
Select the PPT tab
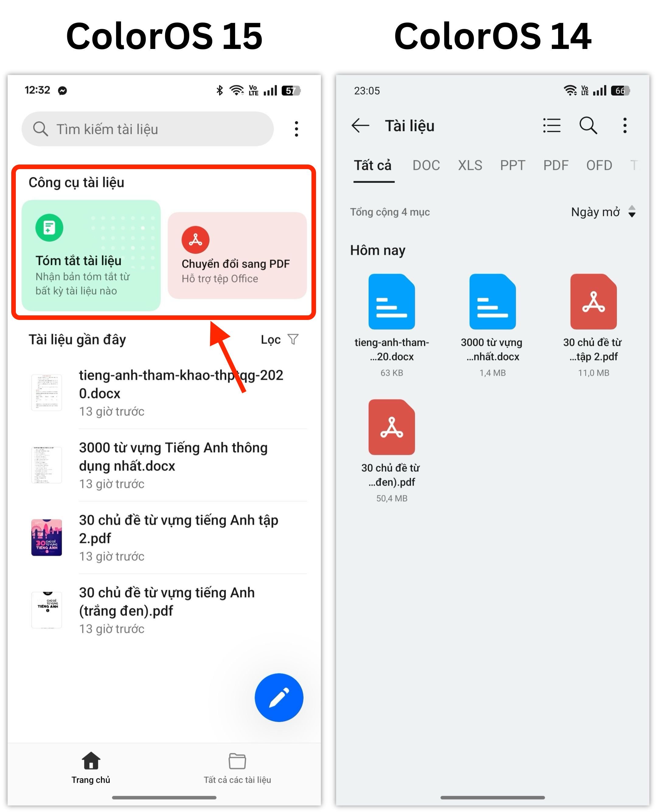(x=513, y=166)
